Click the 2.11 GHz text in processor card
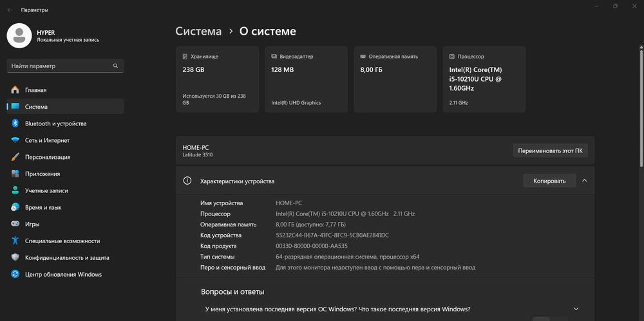Viewport: 644px width, 321px height. pyautogui.click(x=459, y=103)
